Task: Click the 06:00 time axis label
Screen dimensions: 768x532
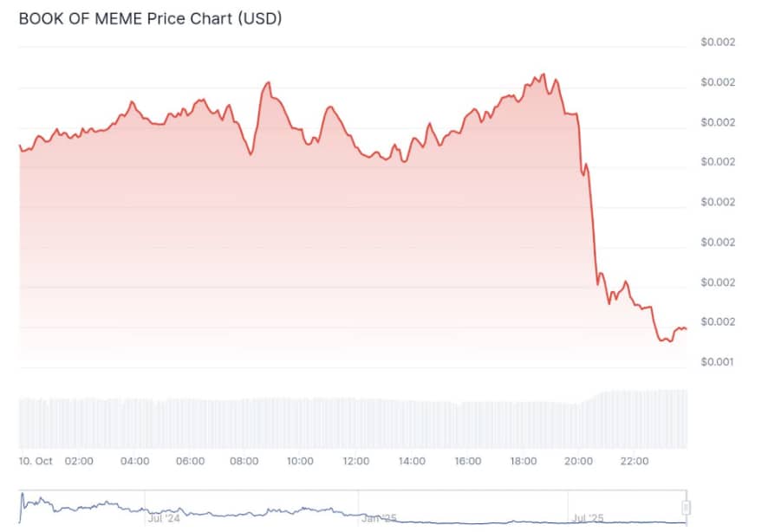Action: pos(190,461)
